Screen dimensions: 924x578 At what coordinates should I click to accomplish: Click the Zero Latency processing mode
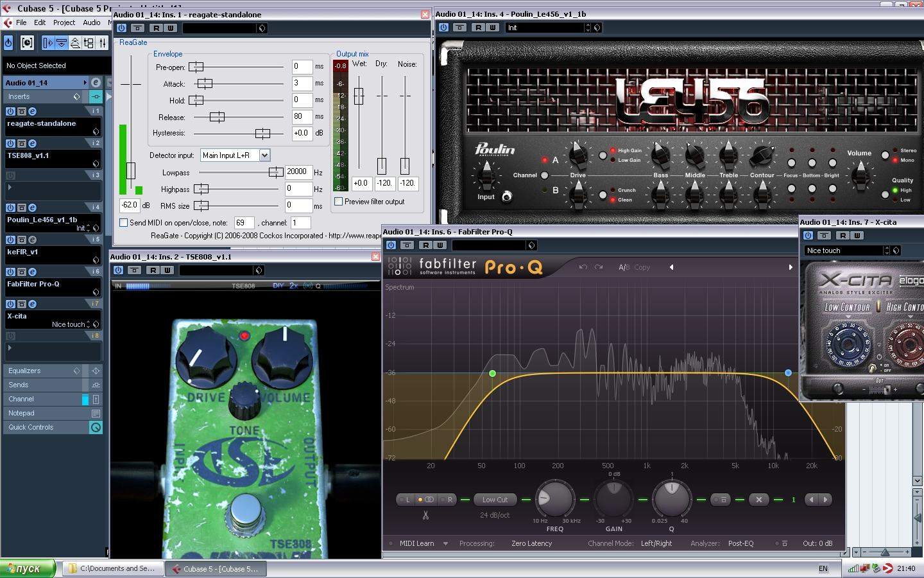pyautogui.click(x=531, y=543)
